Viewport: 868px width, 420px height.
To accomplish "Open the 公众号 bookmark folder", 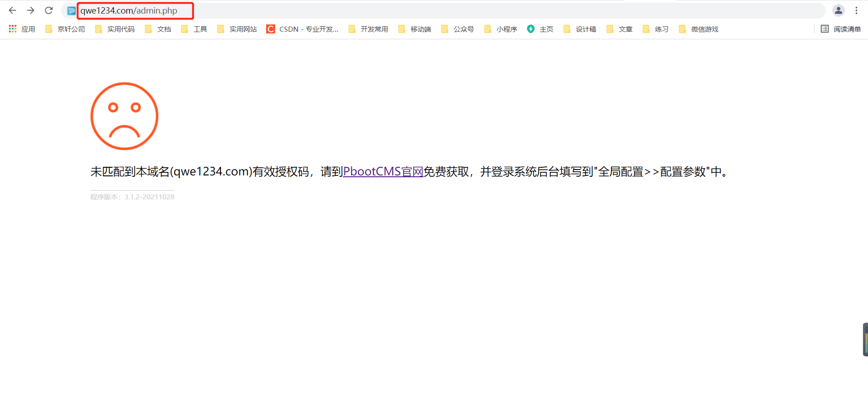I will pyautogui.click(x=457, y=29).
